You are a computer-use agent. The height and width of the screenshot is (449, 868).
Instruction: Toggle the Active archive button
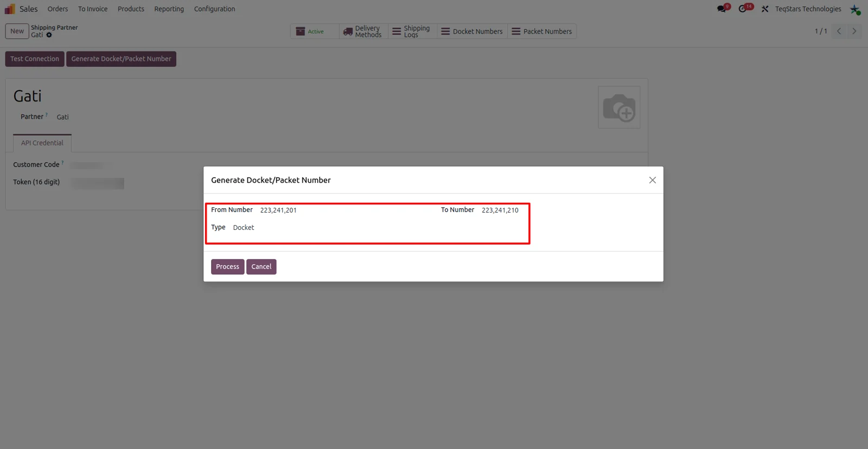tap(315, 31)
